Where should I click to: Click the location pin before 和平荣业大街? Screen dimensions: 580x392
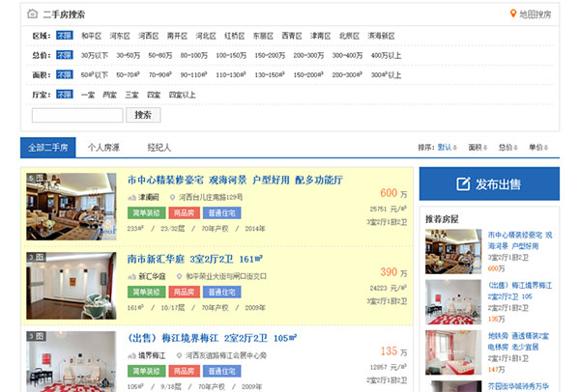[179, 276]
